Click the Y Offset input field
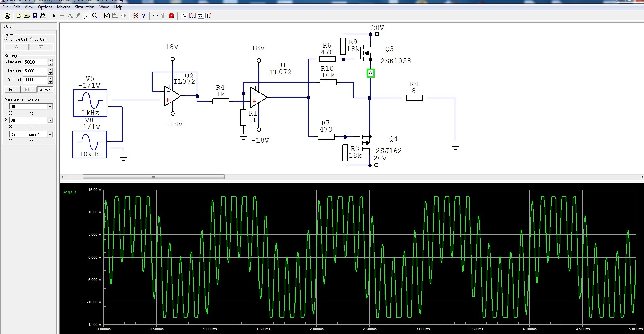The width and height of the screenshot is (644, 334). [35, 80]
